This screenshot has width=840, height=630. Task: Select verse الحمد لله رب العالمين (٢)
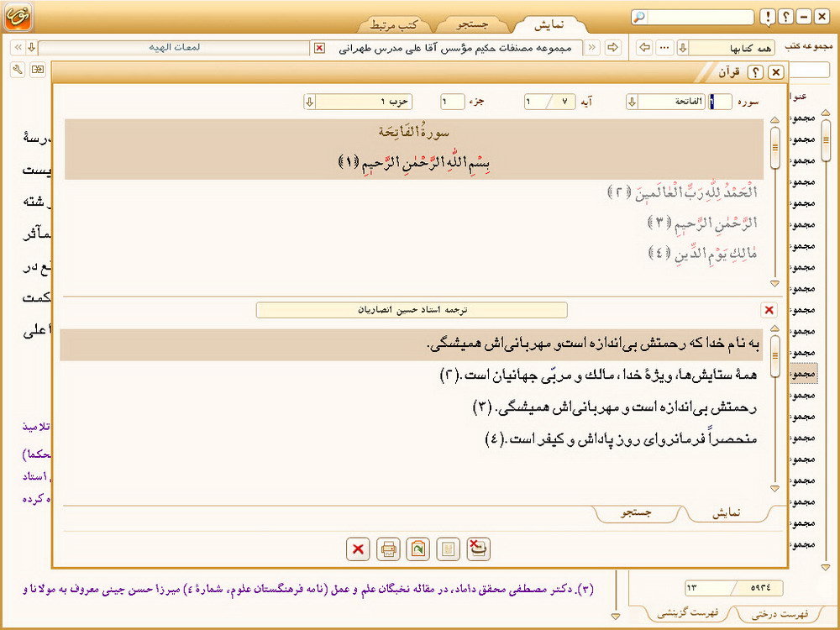(682, 193)
